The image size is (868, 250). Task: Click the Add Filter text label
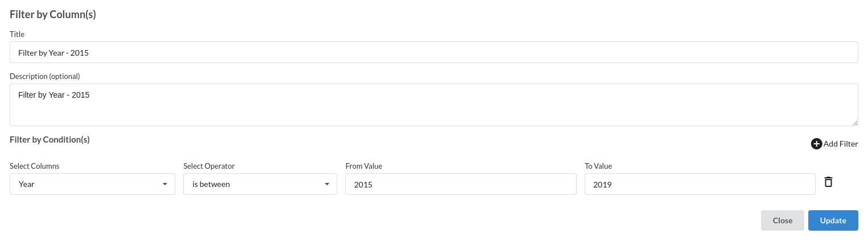click(841, 144)
